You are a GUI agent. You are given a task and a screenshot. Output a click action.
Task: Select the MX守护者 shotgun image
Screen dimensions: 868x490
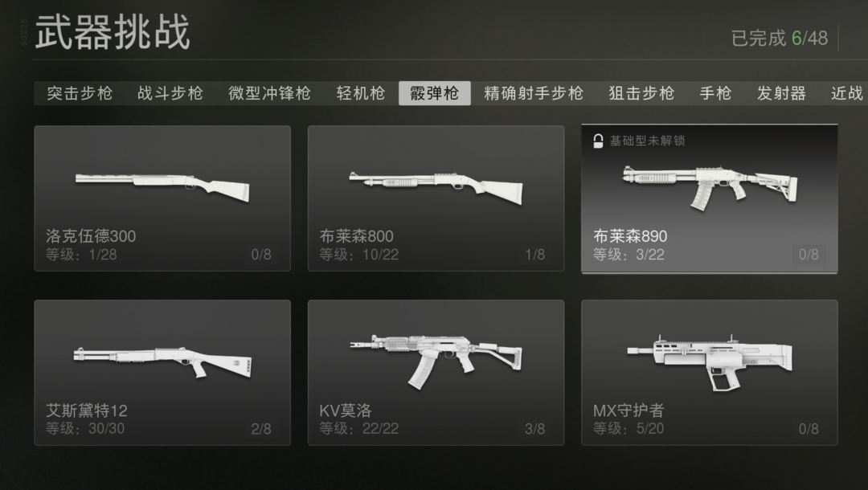(x=710, y=362)
